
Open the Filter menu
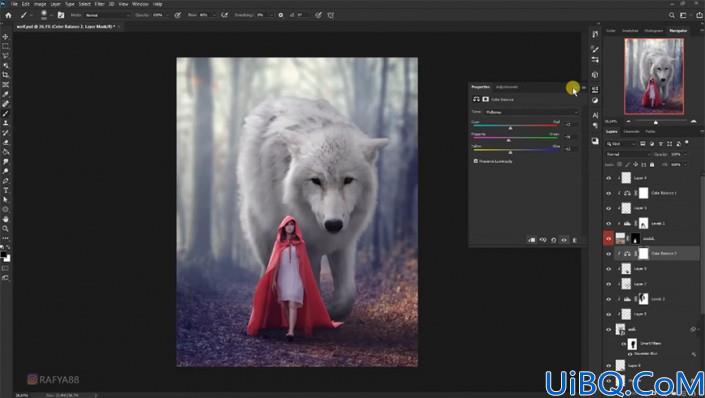99,4
